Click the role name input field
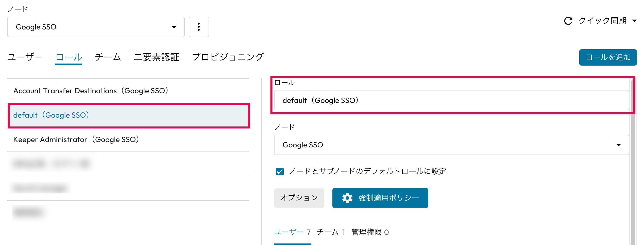Screen dimensions: 644x245 tap(451, 100)
